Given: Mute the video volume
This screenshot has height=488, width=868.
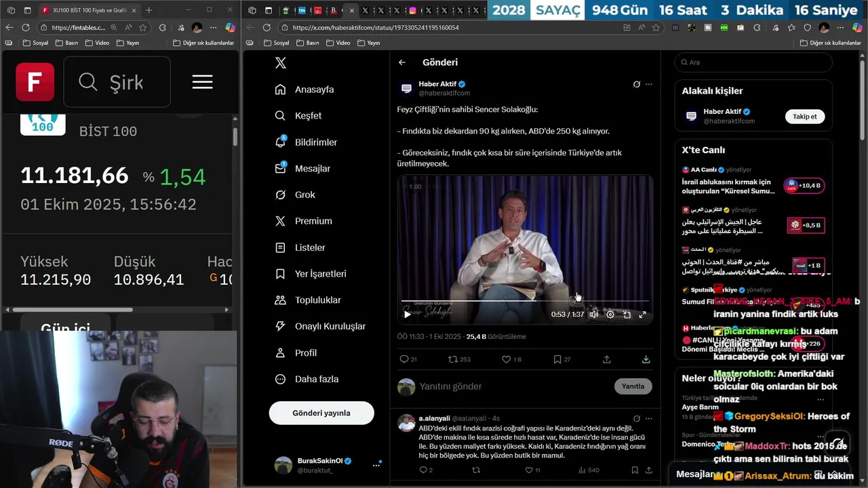Looking at the screenshot, I should click(593, 314).
